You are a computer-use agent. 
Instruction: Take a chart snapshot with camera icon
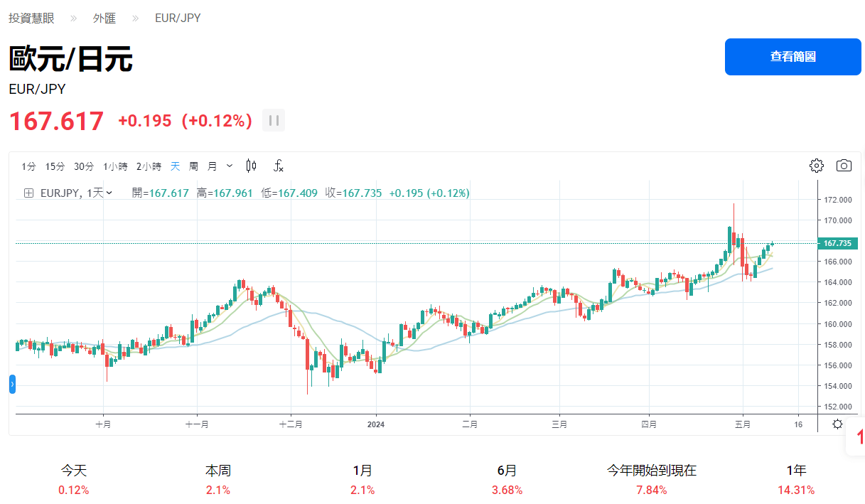tap(844, 166)
